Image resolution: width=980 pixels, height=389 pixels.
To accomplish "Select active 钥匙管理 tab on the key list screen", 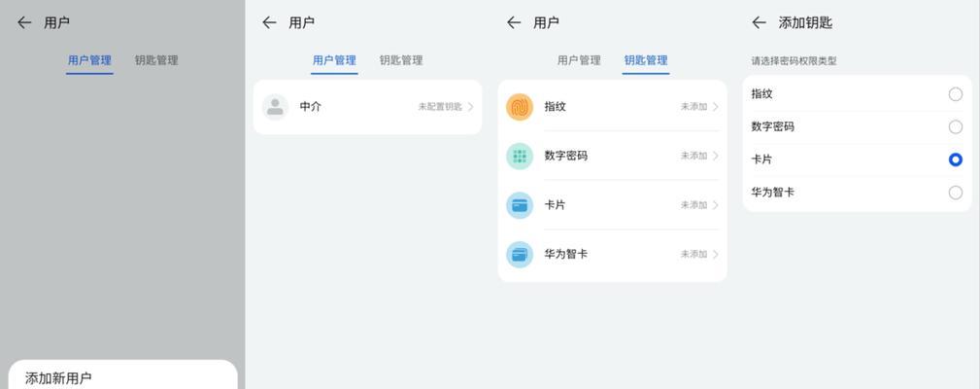I will pos(646,60).
